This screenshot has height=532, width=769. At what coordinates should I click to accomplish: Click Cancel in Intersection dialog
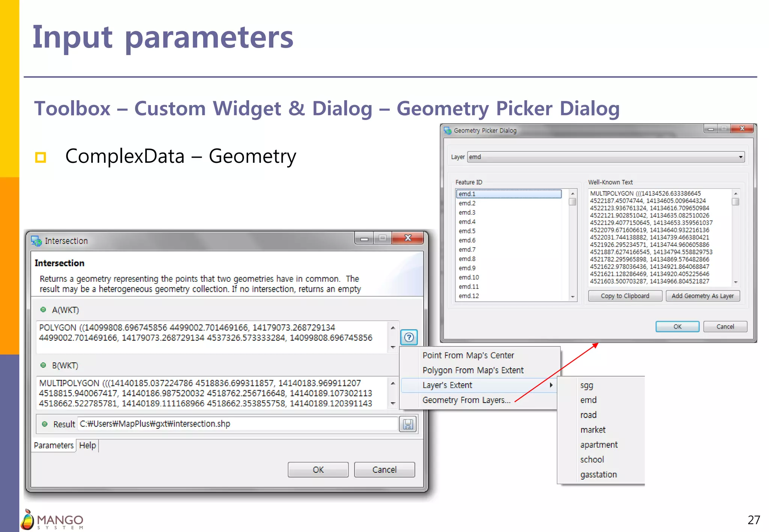click(x=384, y=470)
